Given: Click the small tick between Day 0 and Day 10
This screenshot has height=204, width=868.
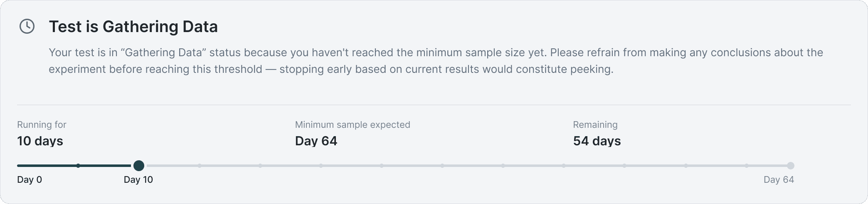Looking at the screenshot, I should tap(78, 166).
